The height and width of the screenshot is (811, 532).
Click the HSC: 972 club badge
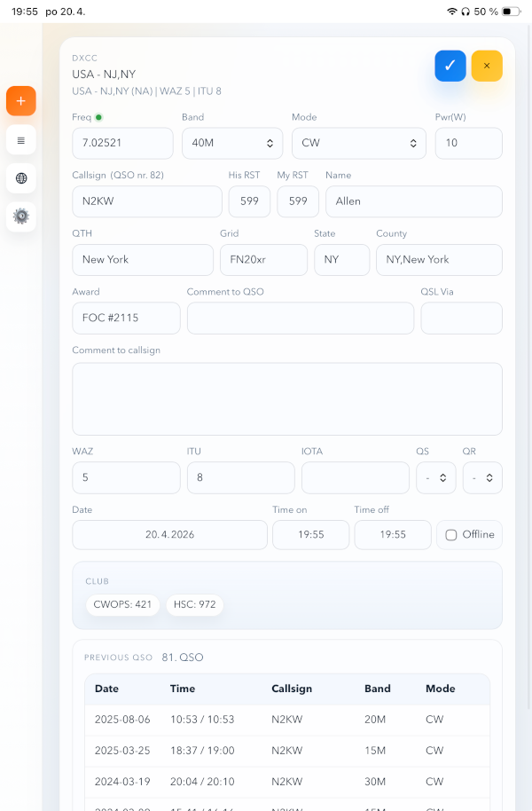(194, 605)
